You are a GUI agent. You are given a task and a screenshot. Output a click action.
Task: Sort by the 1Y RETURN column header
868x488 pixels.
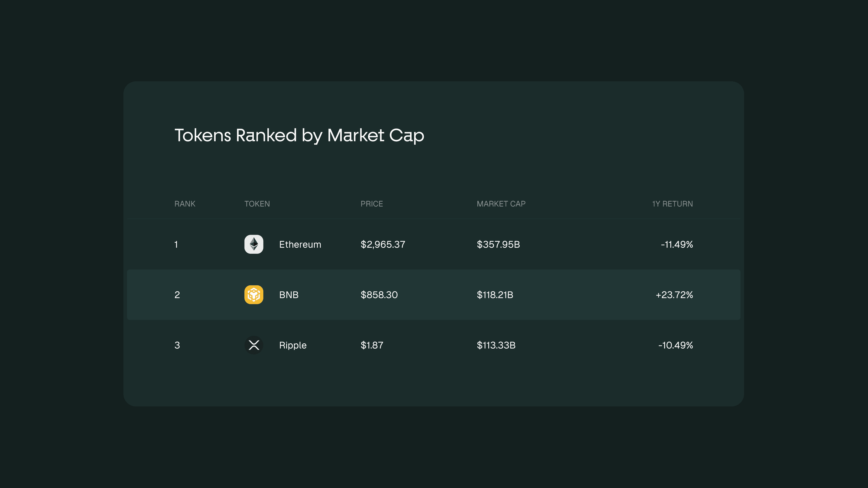[x=672, y=204]
